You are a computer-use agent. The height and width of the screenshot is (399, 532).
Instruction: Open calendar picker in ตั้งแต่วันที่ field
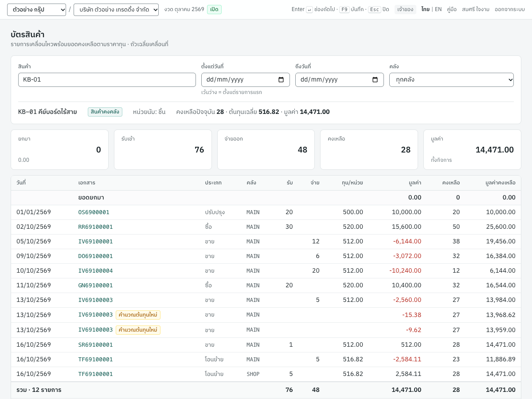(x=281, y=80)
